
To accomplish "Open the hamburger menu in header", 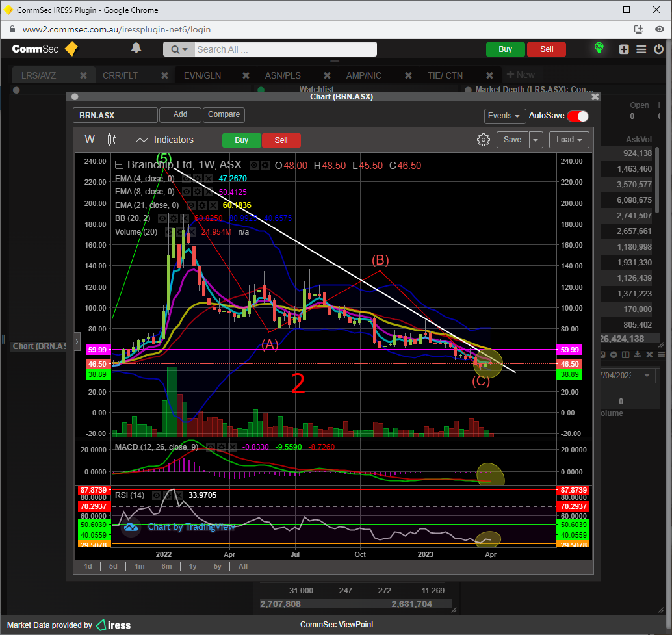I will [x=641, y=49].
